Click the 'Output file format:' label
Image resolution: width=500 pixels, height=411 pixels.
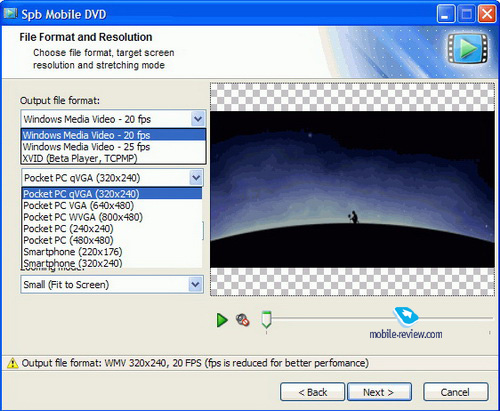pos(60,101)
